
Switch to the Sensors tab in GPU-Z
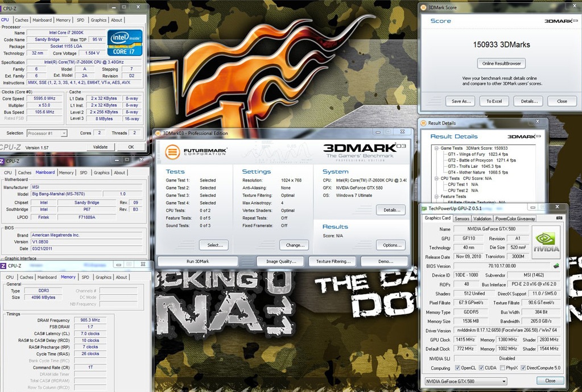462,218
